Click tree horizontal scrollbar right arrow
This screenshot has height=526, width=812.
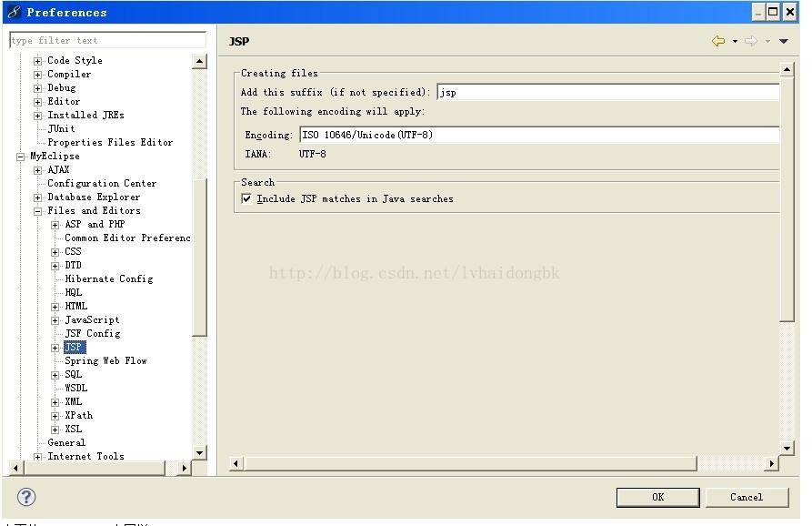pyautogui.click(x=184, y=468)
